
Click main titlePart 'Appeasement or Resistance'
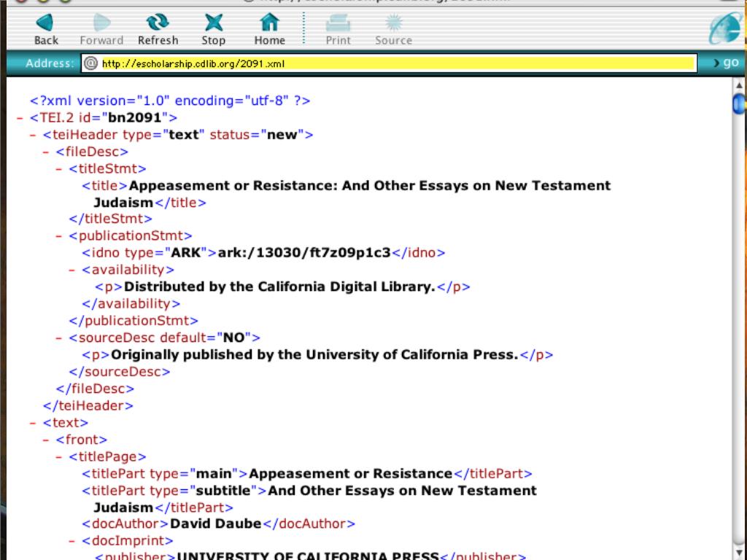350,473
